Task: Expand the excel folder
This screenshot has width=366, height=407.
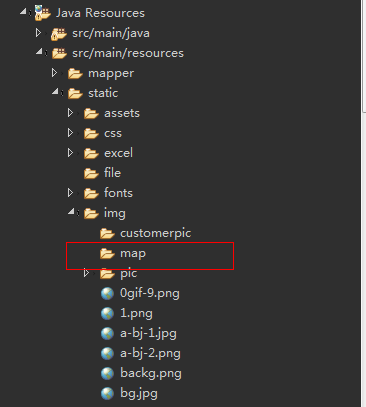Action: click(70, 153)
